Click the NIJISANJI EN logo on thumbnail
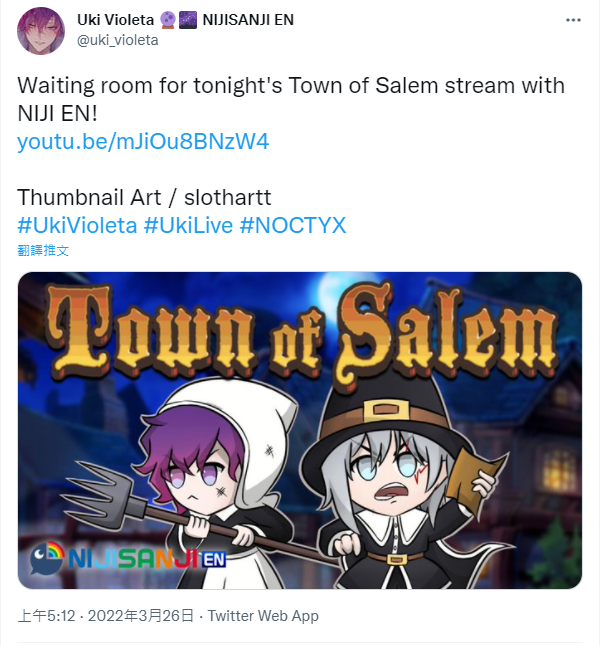The width and height of the screenshot is (602, 645). pyautogui.click(x=128, y=558)
